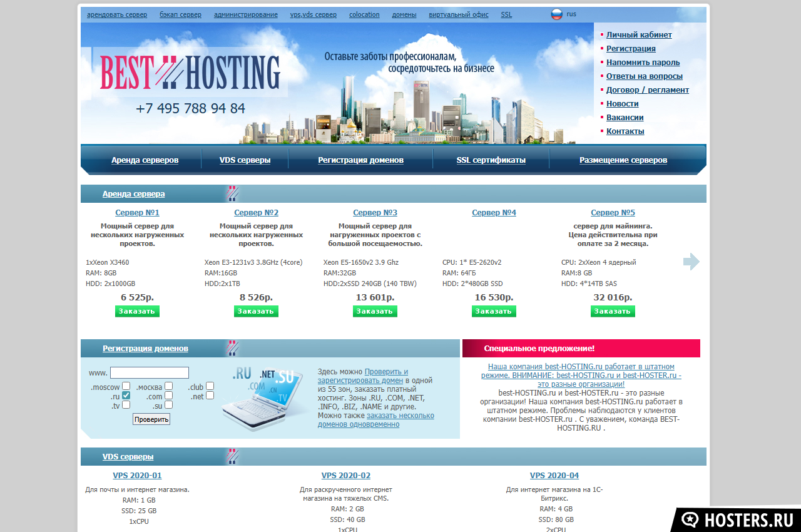Screen dimensions: 801x532
Task: Select the .net domain zone checkbox
Action: pyautogui.click(x=210, y=396)
